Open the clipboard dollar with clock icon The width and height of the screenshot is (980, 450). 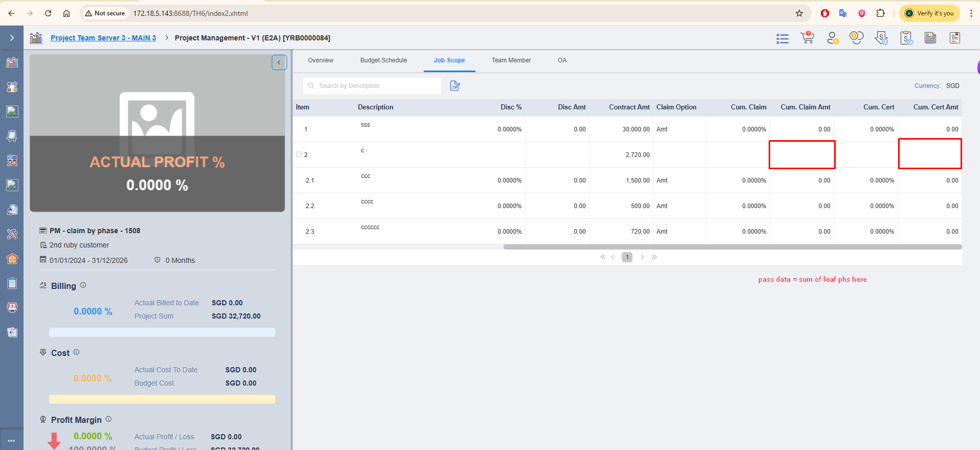[x=906, y=38]
